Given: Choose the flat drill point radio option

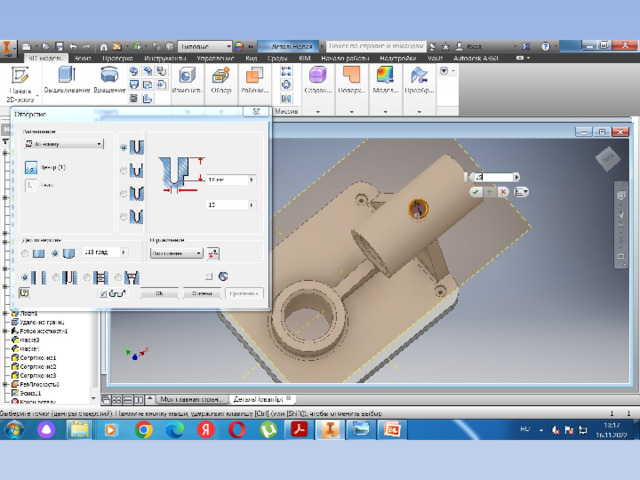Looking at the screenshot, I should click(x=25, y=253).
